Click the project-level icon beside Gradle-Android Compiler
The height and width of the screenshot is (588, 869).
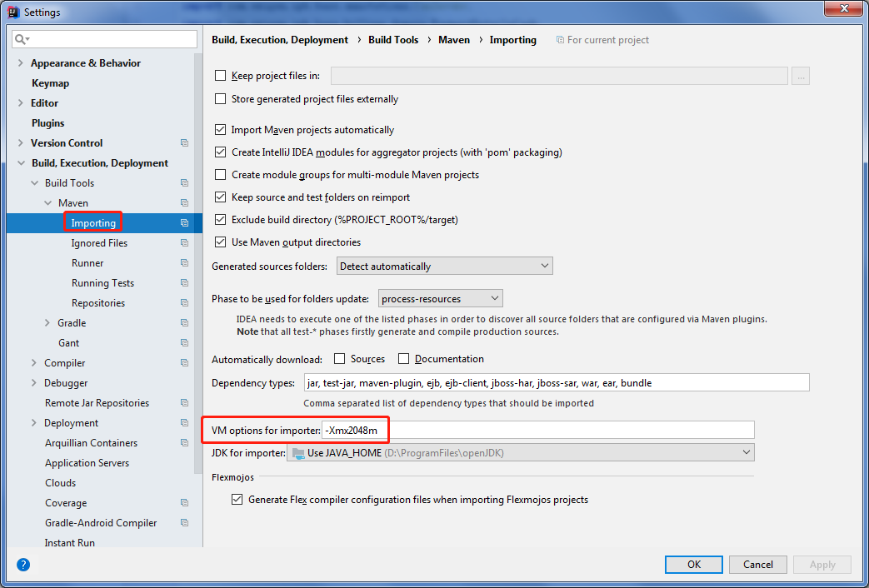tap(185, 522)
